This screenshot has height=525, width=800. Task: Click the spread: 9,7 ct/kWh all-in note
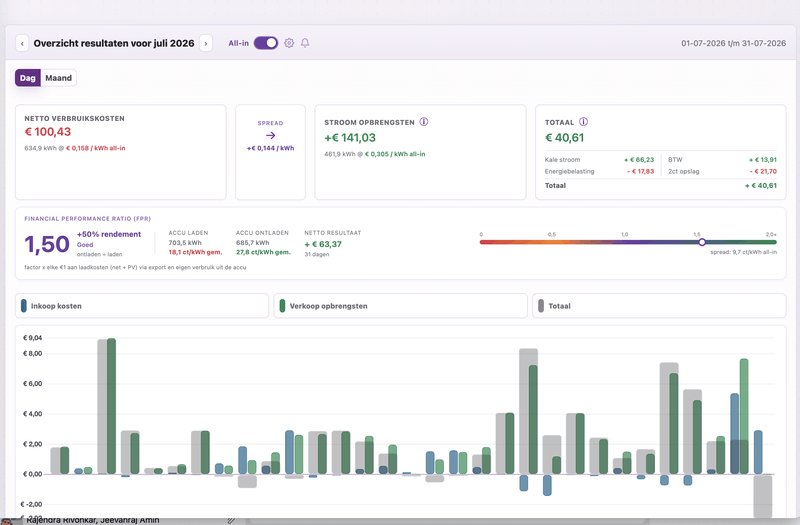[743, 252]
